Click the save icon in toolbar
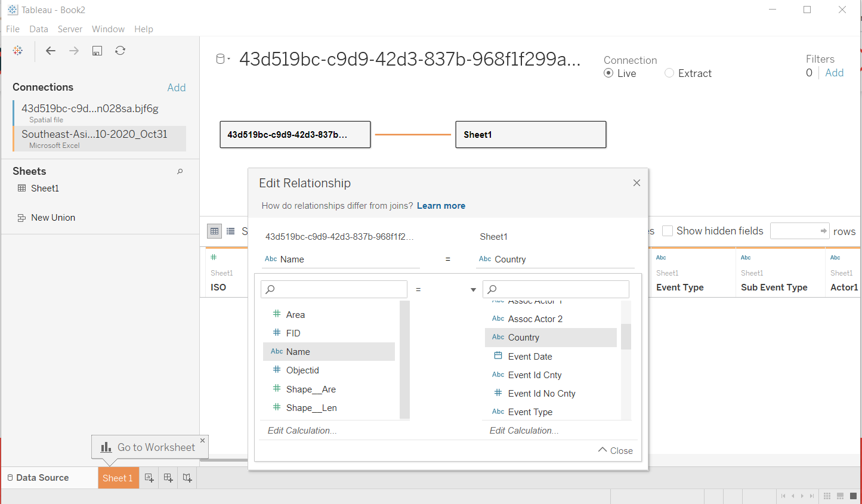This screenshot has height=504, width=862. point(97,51)
